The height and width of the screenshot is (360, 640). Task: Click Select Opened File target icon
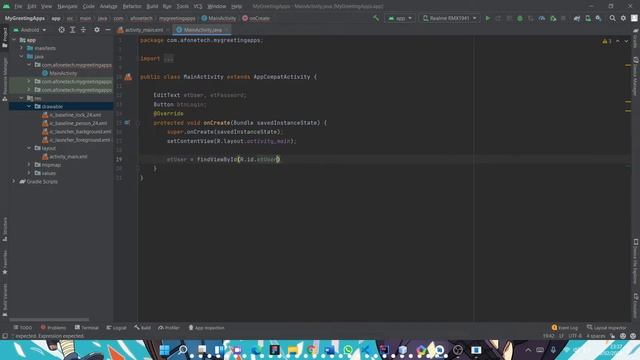point(61,30)
